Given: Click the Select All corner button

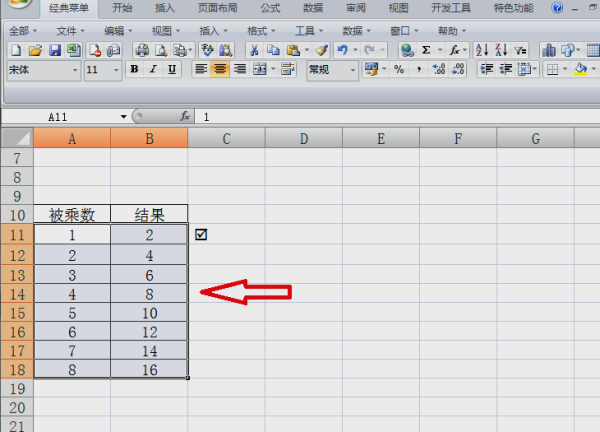Looking at the screenshot, I should [x=17, y=138].
